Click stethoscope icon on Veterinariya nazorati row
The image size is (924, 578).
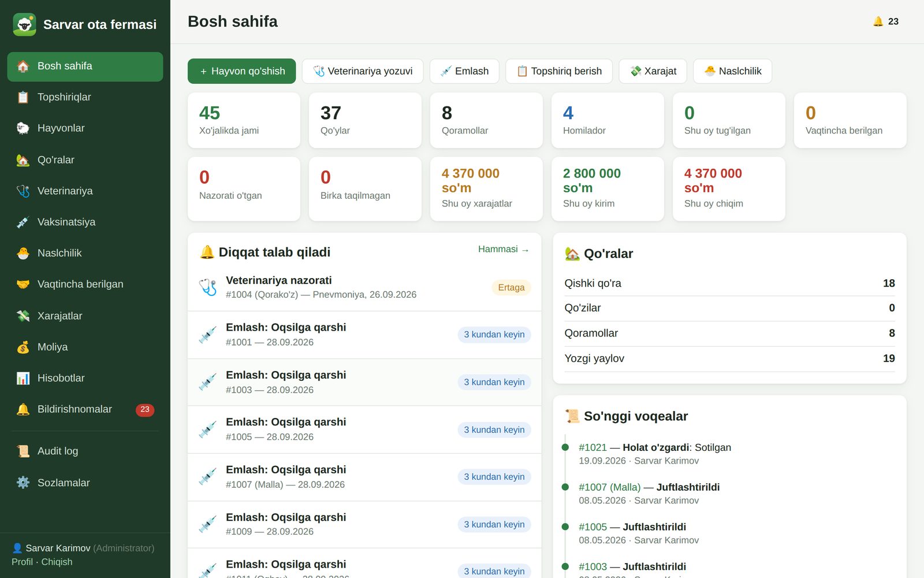[208, 287]
